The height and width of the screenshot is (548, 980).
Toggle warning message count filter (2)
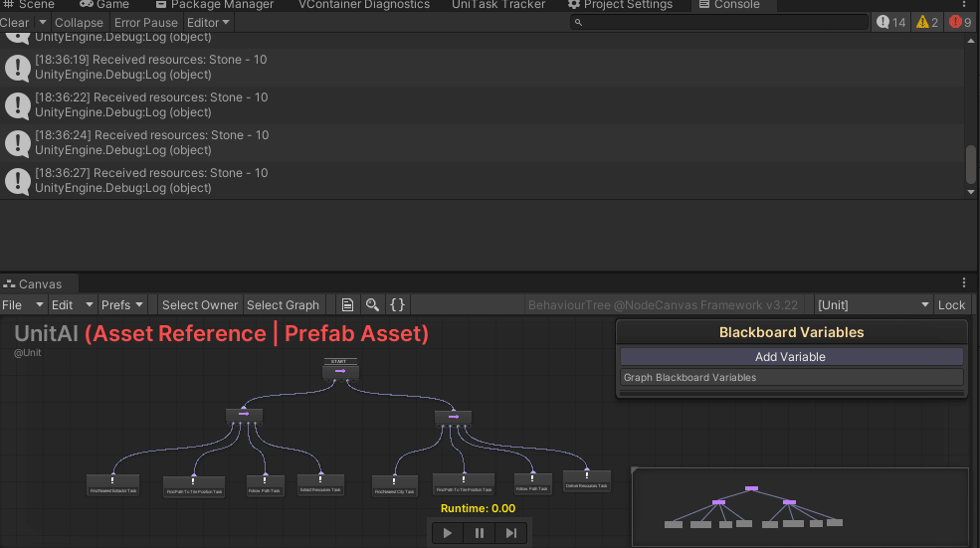click(927, 23)
